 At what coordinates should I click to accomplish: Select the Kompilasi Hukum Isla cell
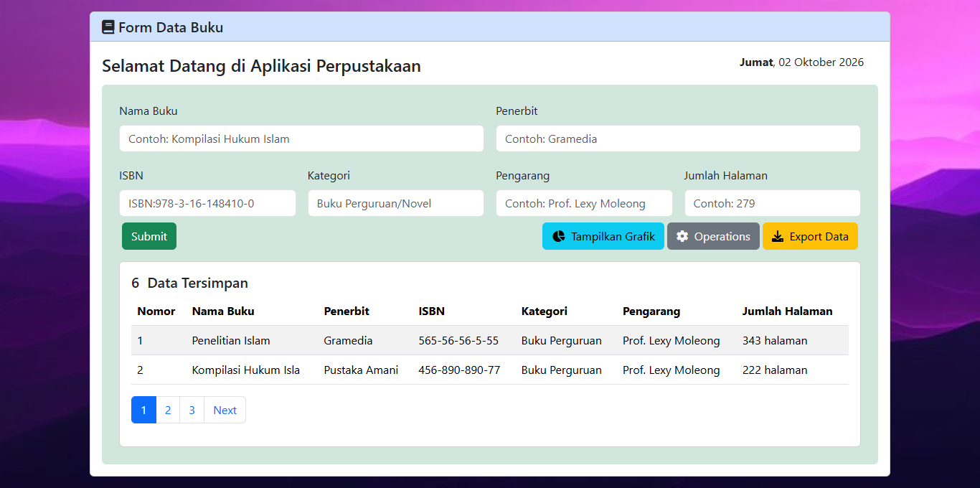point(246,370)
